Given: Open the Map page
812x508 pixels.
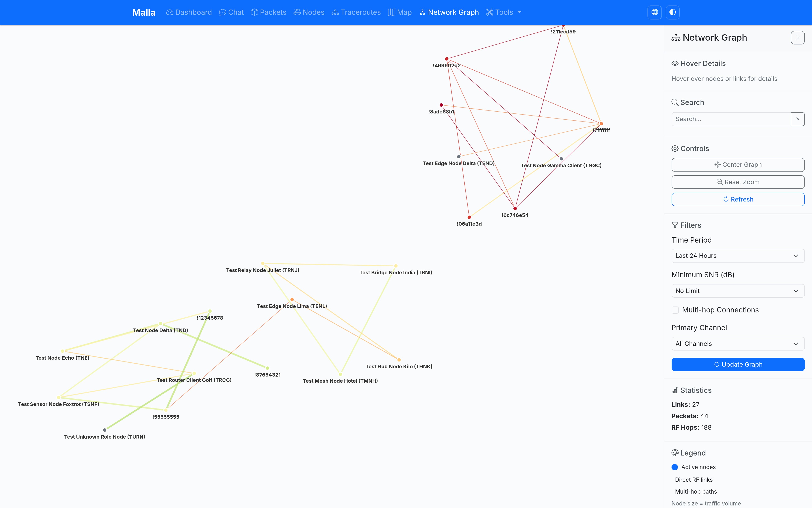Looking at the screenshot, I should (x=400, y=12).
